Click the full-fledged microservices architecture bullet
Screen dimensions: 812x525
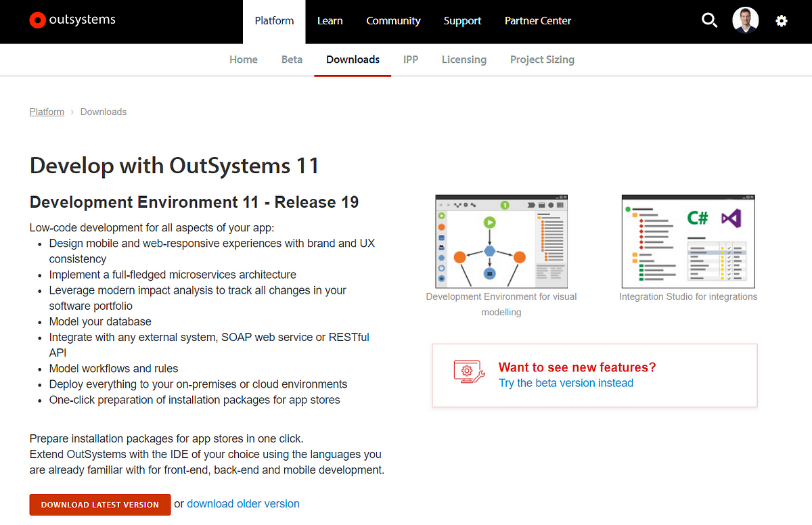tap(173, 275)
